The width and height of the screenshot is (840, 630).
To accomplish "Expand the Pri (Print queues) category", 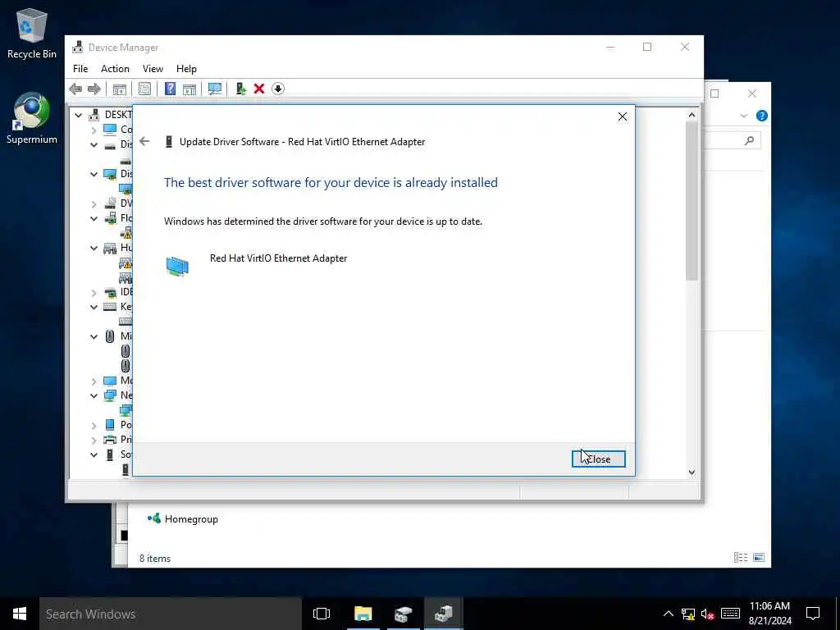I will click(94, 440).
